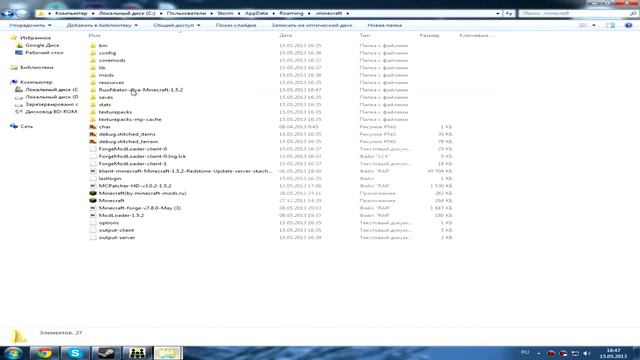Image resolution: width=640 pixels, height=360 pixels.
Task: Select ForgeModLoader-client-0.log.lck file
Action: (x=142, y=156)
